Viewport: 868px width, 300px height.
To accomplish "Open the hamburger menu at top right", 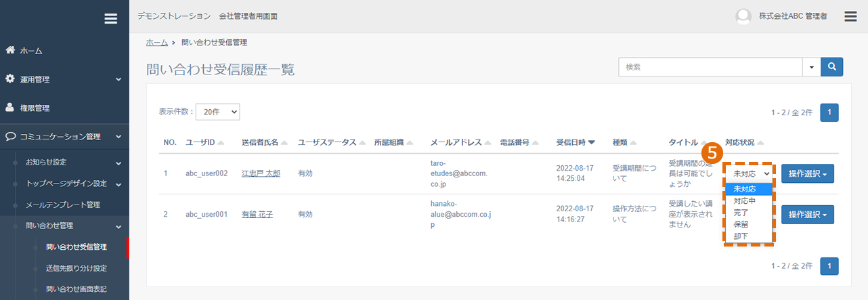I will coord(850,16).
